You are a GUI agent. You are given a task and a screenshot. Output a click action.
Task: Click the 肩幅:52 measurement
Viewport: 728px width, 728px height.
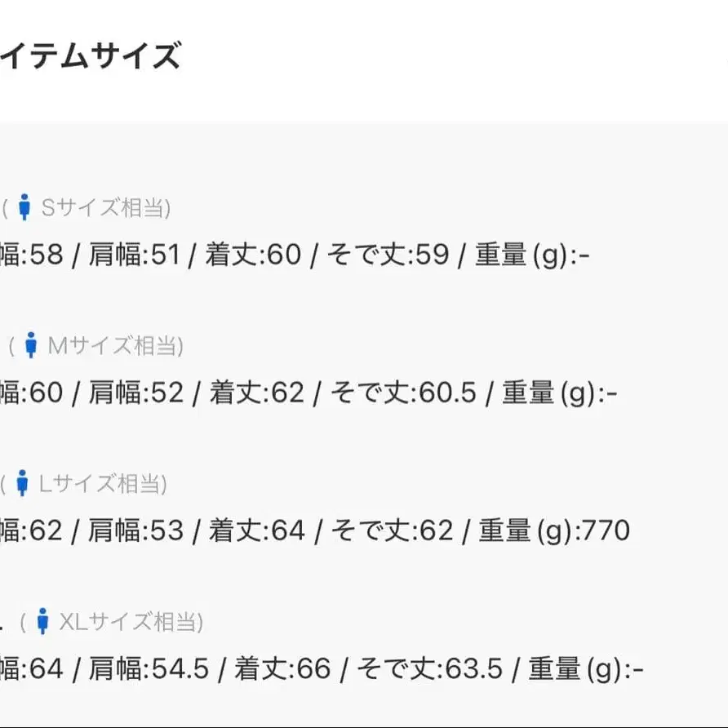point(135,393)
